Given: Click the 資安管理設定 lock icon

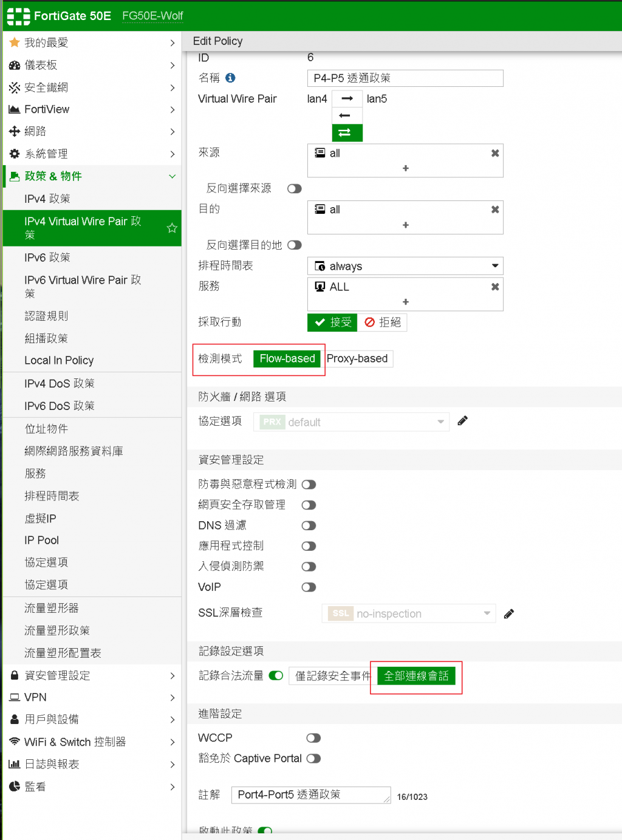Looking at the screenshot, I should coord(15,675).
